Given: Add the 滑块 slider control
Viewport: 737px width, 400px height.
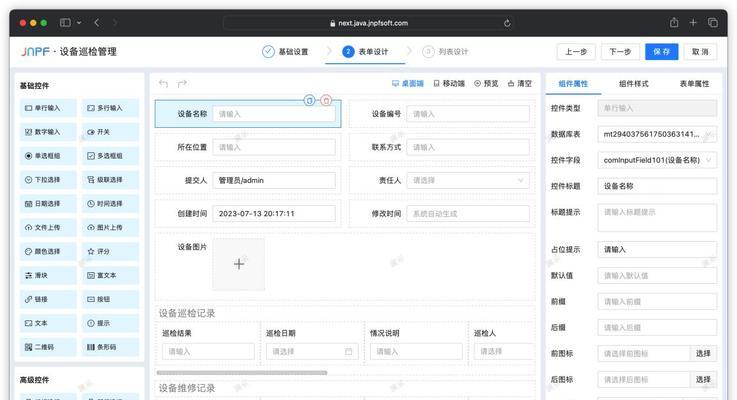Looking at the screenshot, I should 48,275.
